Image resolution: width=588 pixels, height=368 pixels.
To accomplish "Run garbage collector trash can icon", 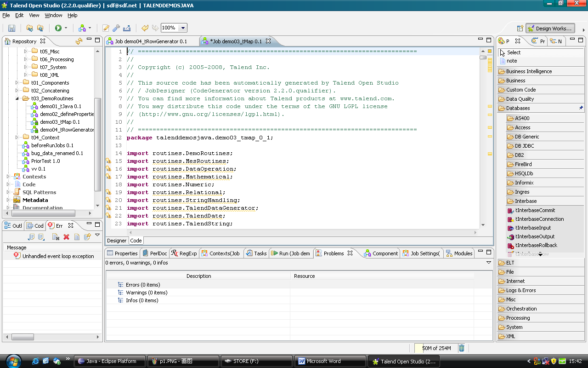I will 462,348.
